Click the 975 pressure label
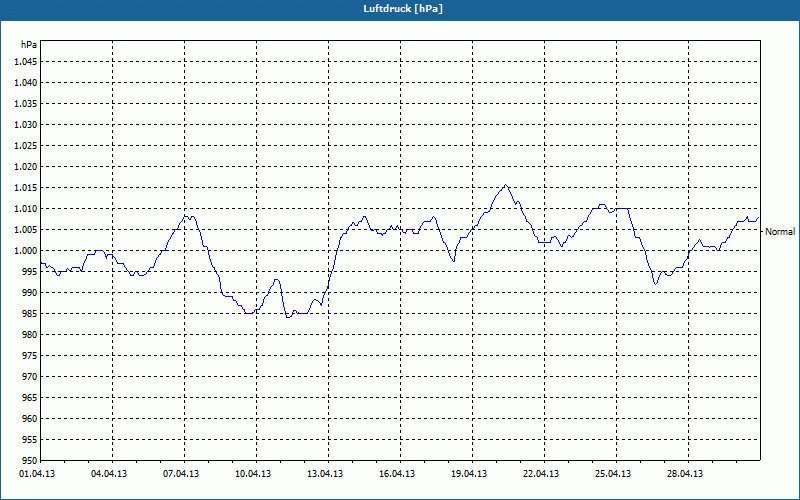Screen dimensions: 800x500 30,356
